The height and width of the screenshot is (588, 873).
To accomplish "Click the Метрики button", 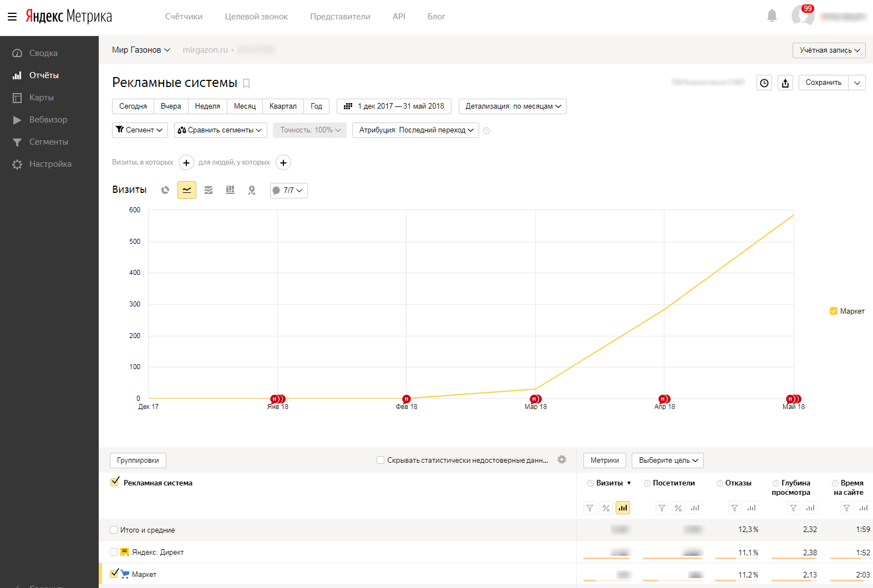I will (605, 461).
